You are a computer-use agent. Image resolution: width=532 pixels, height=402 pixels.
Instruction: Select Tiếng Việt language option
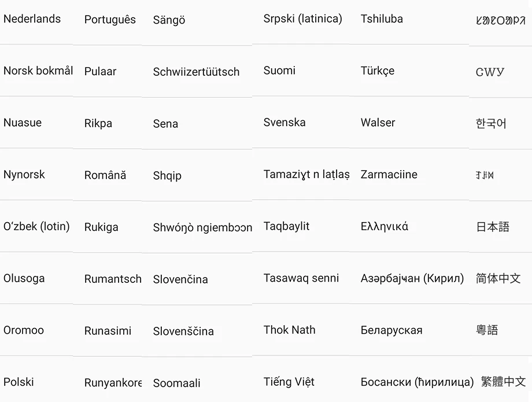coord(289,382)
